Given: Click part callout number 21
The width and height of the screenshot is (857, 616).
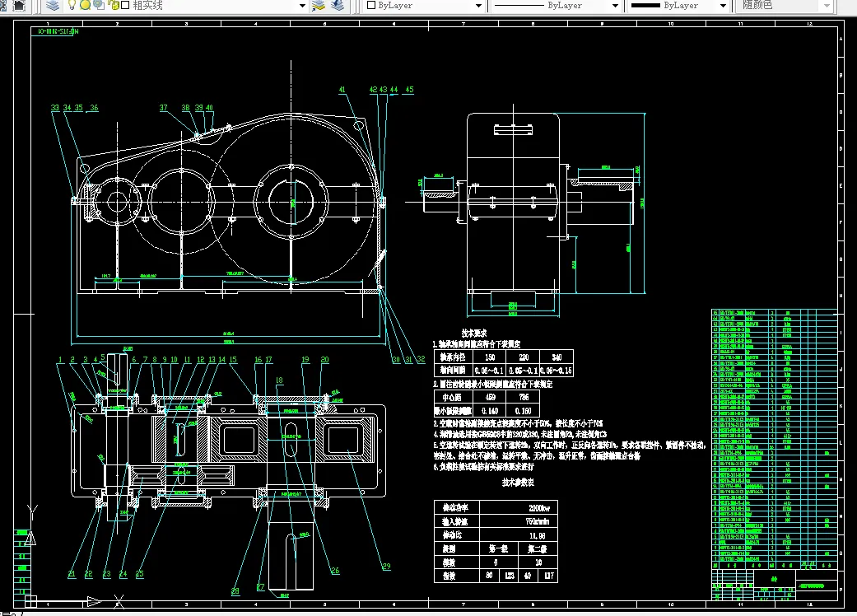Looking at the screenshot, I should point(72,574).
